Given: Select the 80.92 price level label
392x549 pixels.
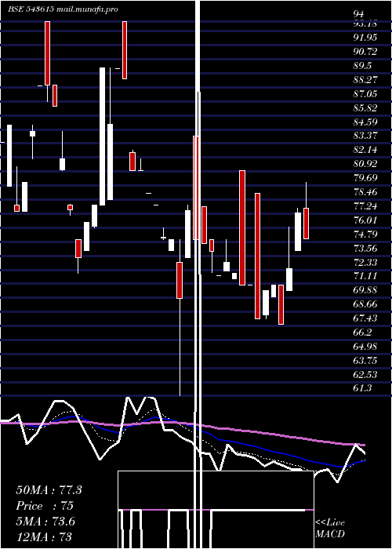Looking at the screenshot, I should click(x=365, y=164).
